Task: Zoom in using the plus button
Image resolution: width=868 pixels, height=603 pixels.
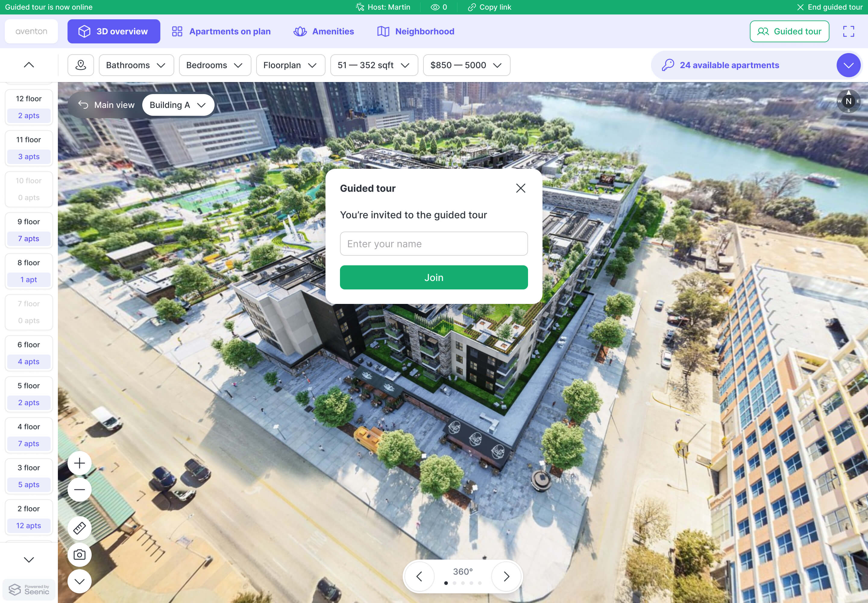Action: pyautogui.click(x=79, y=463)
